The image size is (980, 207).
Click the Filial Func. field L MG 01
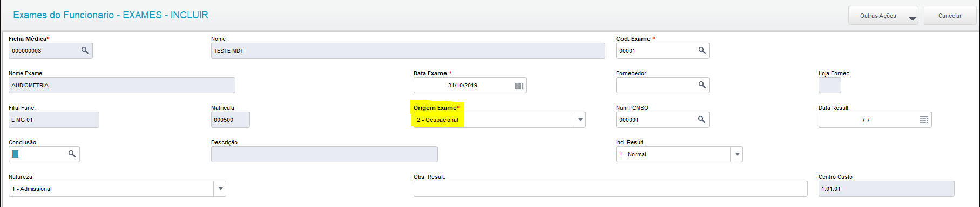pyautogui.click(x=54, y=120)
